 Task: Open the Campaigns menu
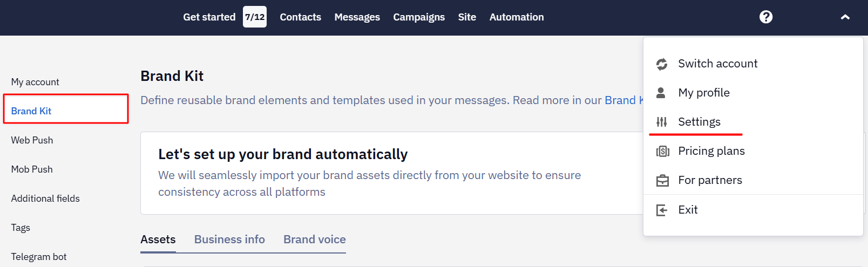(419, 17)
